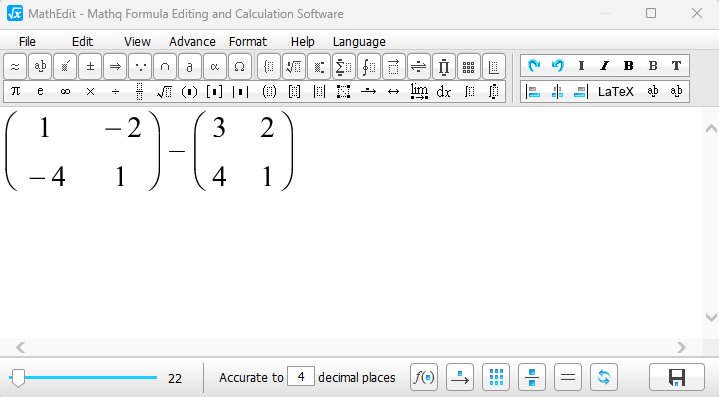Viewport: 719px width, 397px height.
Task: Click vertical scrollbar down arrow
Action: [x=711, y=317]
